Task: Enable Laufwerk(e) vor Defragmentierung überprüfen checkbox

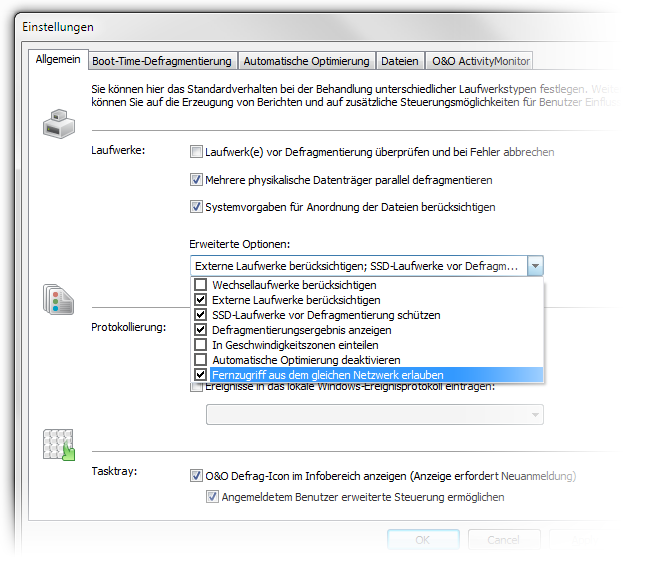Action: click(x=196, y=152)
